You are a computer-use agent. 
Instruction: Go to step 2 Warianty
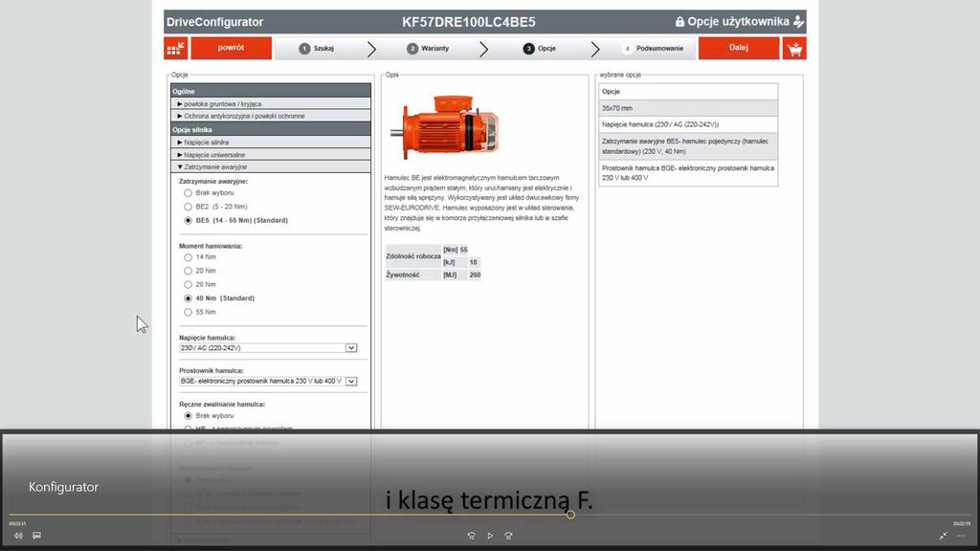(428, 48)
